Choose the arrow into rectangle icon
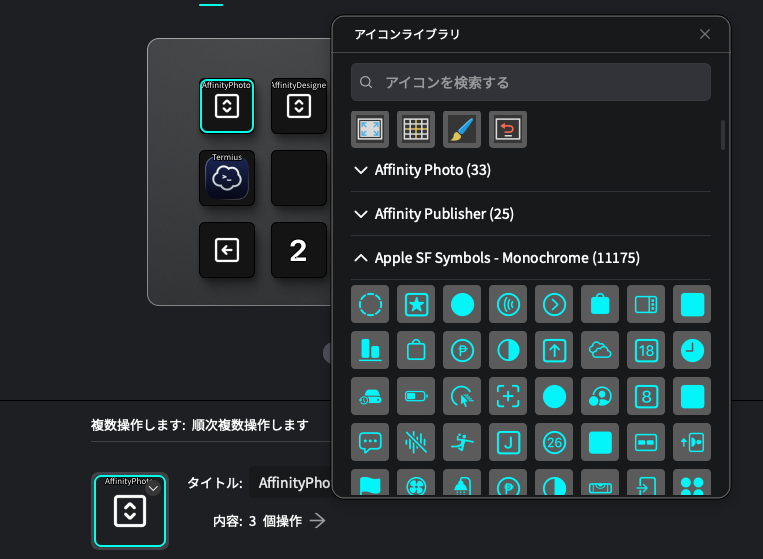763x559 pixels. click(x=646, y=483)
